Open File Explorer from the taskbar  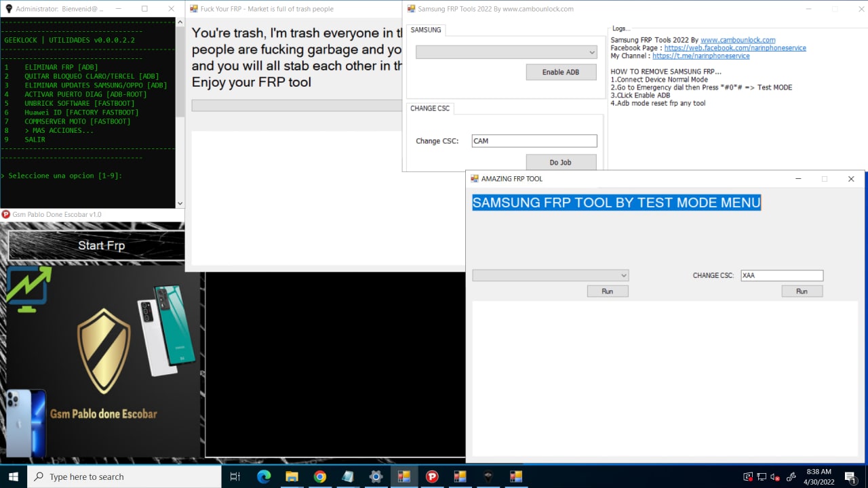click(x=292, y=476)
